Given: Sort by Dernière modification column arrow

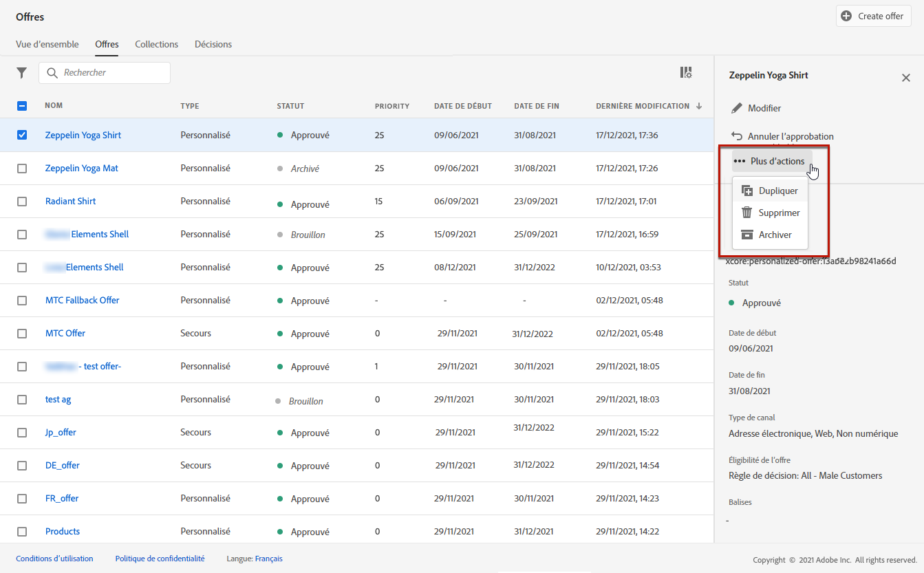Looking at the screenshot, I should click(x=699, y=106).
